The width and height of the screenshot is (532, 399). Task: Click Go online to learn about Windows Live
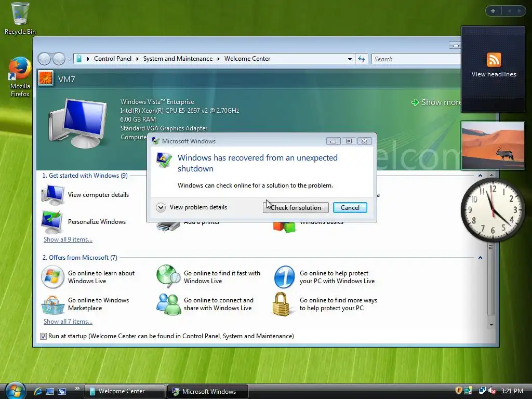[x=101, y=277]
